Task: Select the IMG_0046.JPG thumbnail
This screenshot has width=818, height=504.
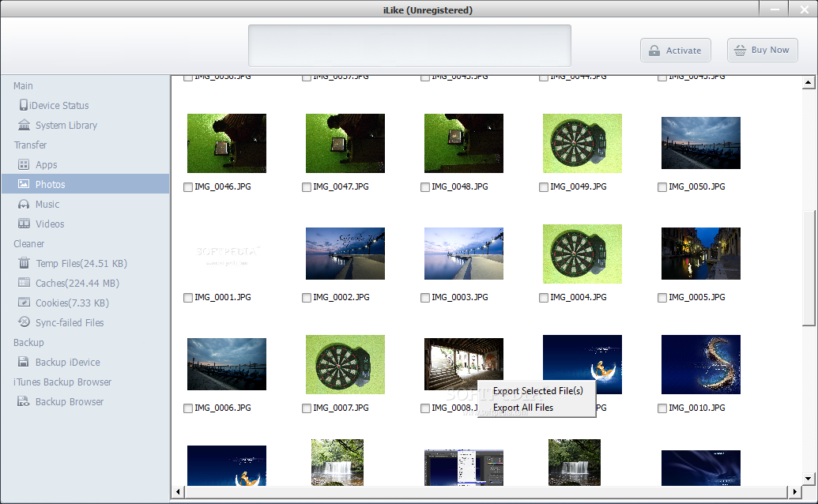Action: [227, 143]
